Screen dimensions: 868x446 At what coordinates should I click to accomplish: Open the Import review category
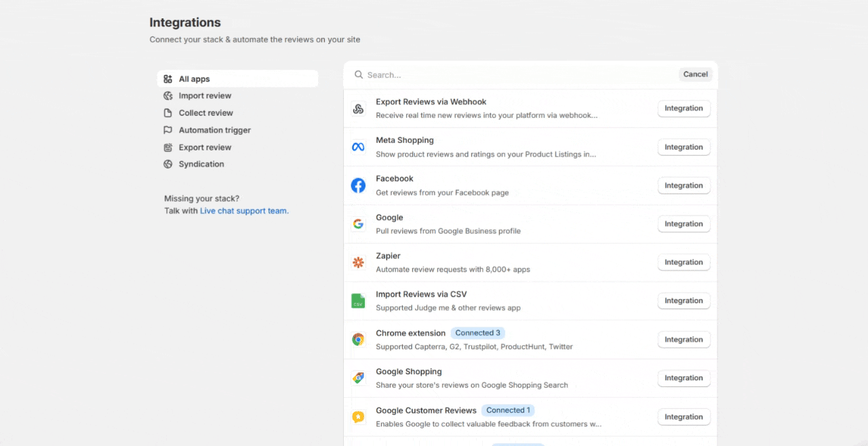(205, 96)
